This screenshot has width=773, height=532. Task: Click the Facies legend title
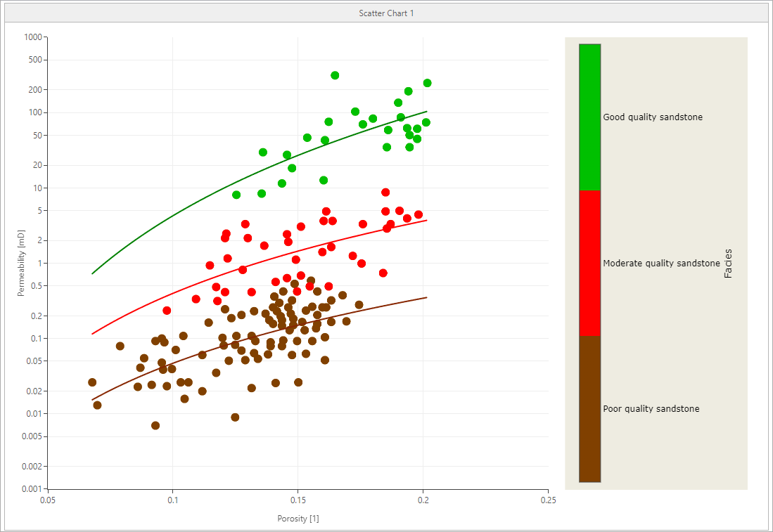coord(728,264)
